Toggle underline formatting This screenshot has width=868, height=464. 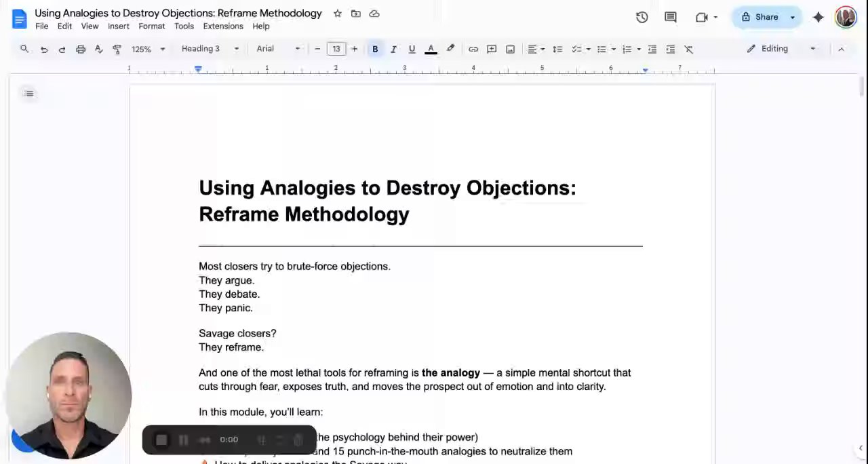click(412, 49)
